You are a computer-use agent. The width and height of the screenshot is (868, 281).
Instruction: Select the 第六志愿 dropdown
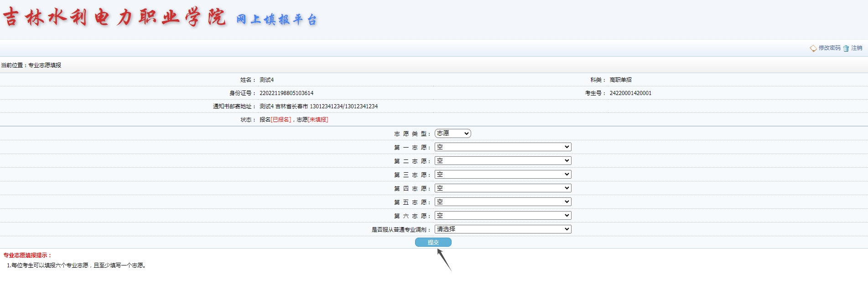point(503,216)
